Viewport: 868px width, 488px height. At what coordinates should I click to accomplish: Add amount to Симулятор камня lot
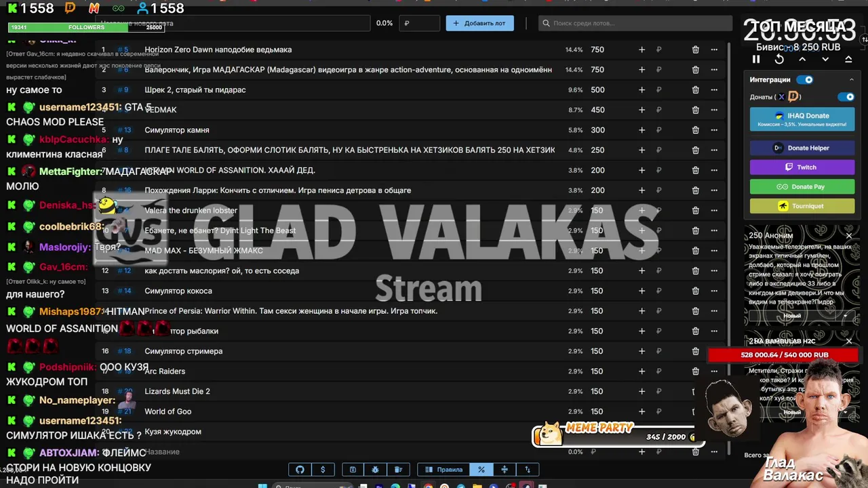pyautogui.click(x=642, y=130)
